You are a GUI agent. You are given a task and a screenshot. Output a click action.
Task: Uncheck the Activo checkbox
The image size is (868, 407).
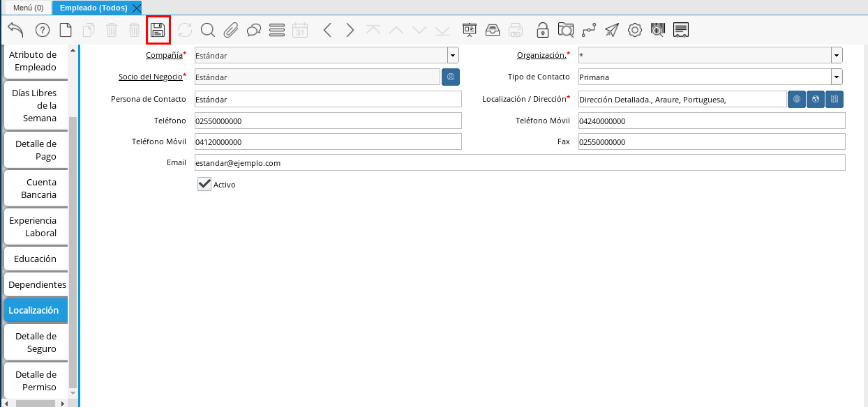(204, 184)
